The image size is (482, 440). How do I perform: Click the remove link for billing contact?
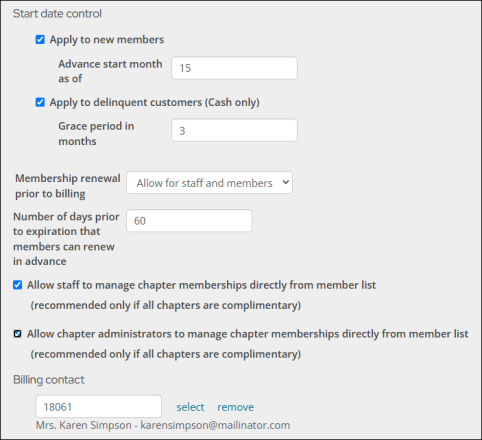[235, 407]
